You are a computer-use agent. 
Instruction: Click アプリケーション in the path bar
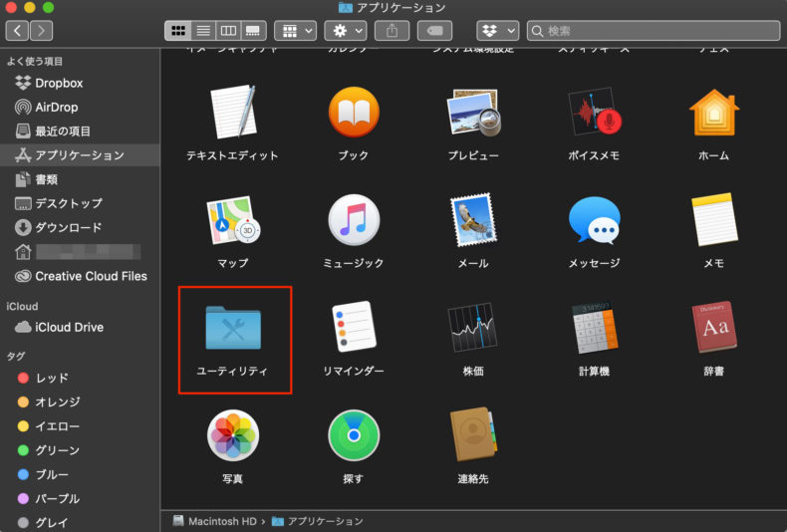pyautogui.click(x=318, y=521)
